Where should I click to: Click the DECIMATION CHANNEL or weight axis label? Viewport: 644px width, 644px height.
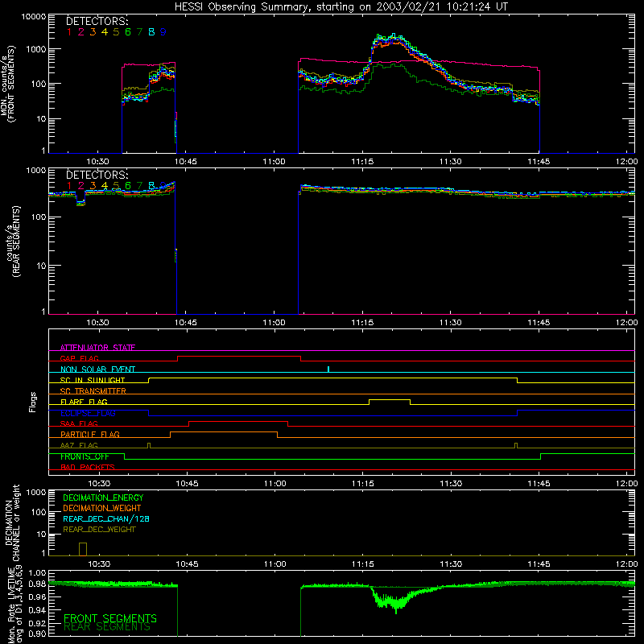pos(13,522)
